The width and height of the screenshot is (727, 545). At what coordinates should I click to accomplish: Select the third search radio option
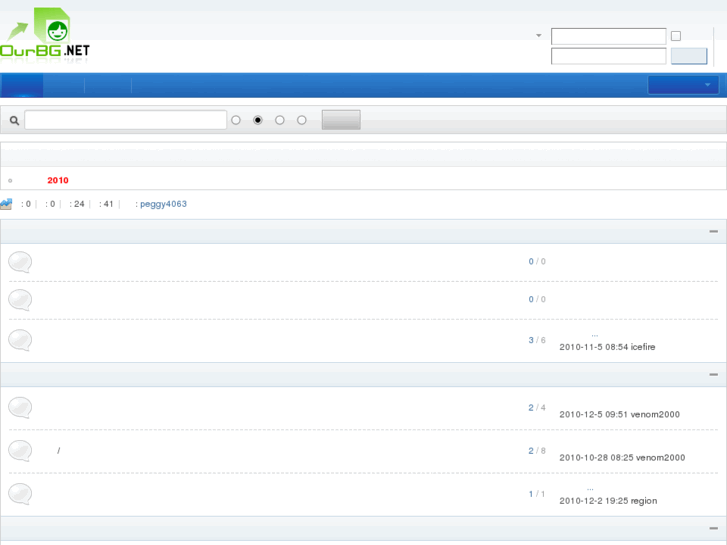(x=280, y=120)
